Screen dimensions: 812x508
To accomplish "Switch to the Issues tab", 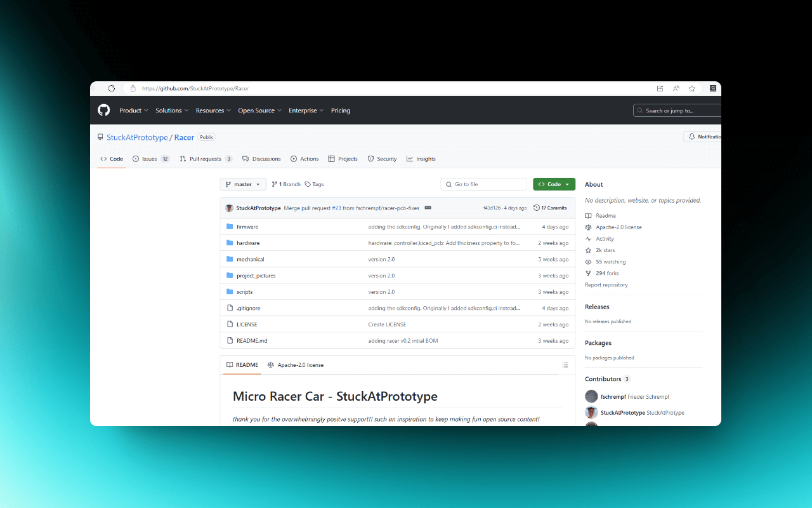I will pos(151,159).
